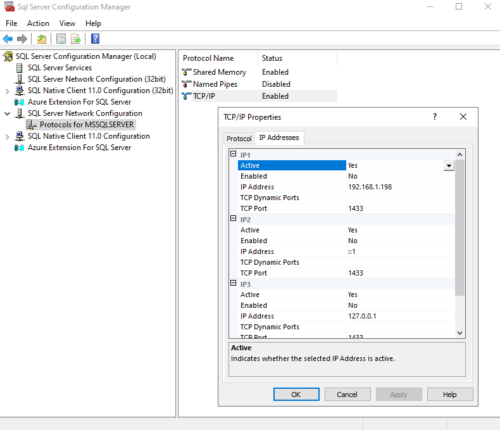Click the Sql Server Configuration Manager title-bar icon
Screen dimensions: 500x430
pyautogui.click(x=9, y=7)
